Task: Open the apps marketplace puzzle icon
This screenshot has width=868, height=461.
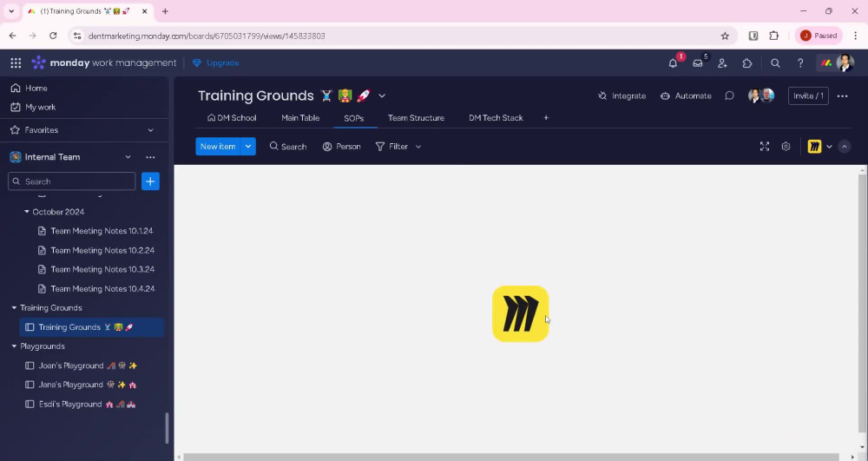Action: [x=747, y=63]
